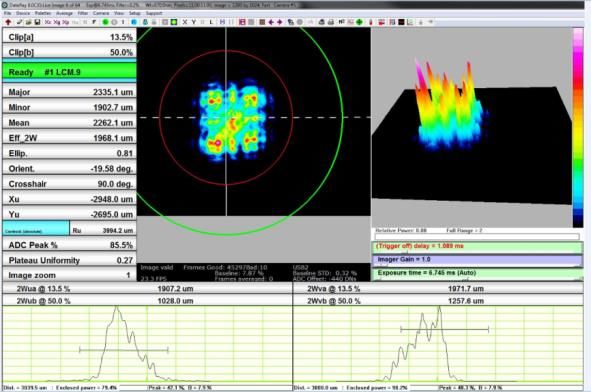
Task: Open the Palettes menu
Action: [x=43, y=13]
